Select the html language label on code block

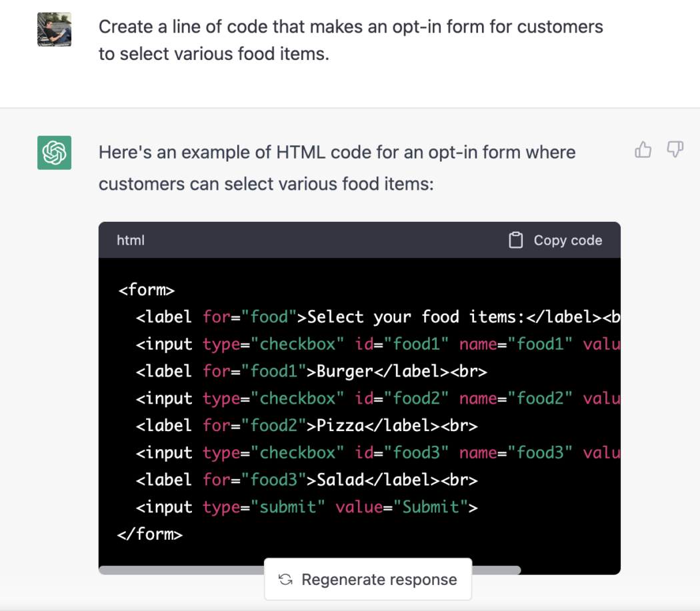(x=131, y=240)
